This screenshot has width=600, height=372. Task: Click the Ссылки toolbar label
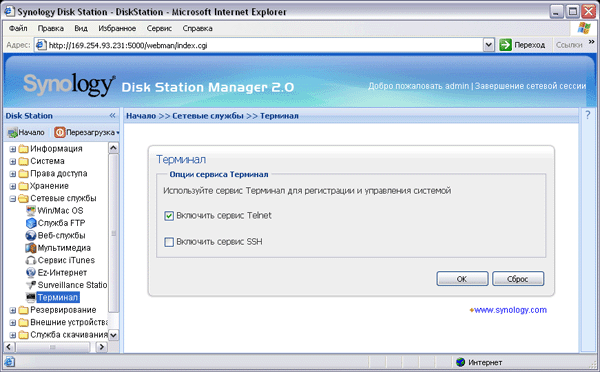coord(569,45)
